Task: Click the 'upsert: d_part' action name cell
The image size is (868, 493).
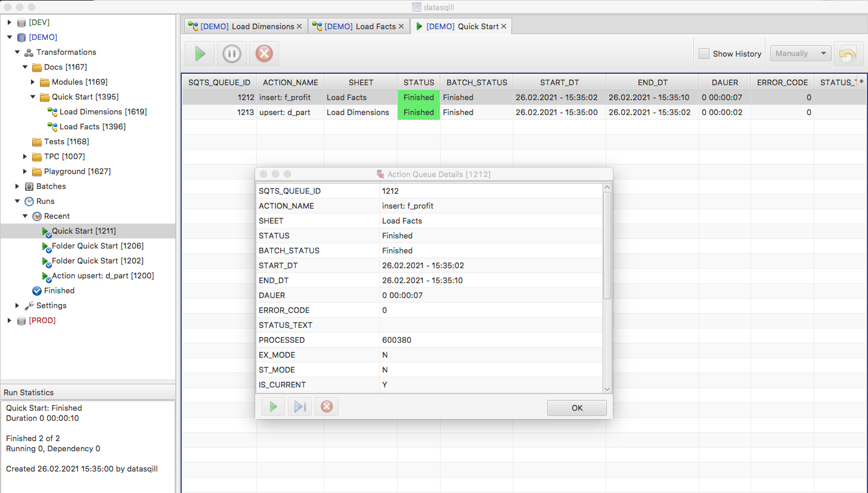Action: (290, 112)
